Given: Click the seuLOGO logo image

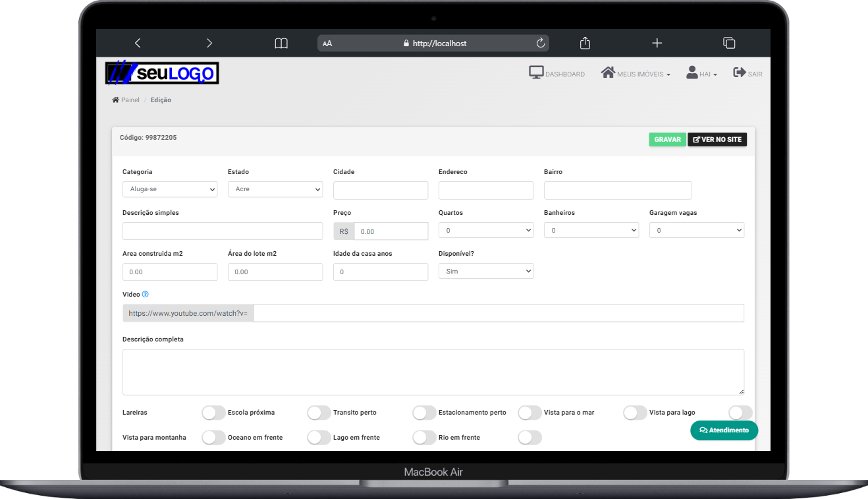Looking at the screenshot, I should click(x=162, y=73).
